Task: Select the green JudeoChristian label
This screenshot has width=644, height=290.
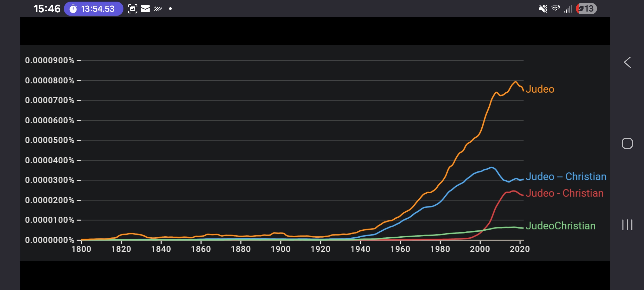Action: (x=560, y=226)
